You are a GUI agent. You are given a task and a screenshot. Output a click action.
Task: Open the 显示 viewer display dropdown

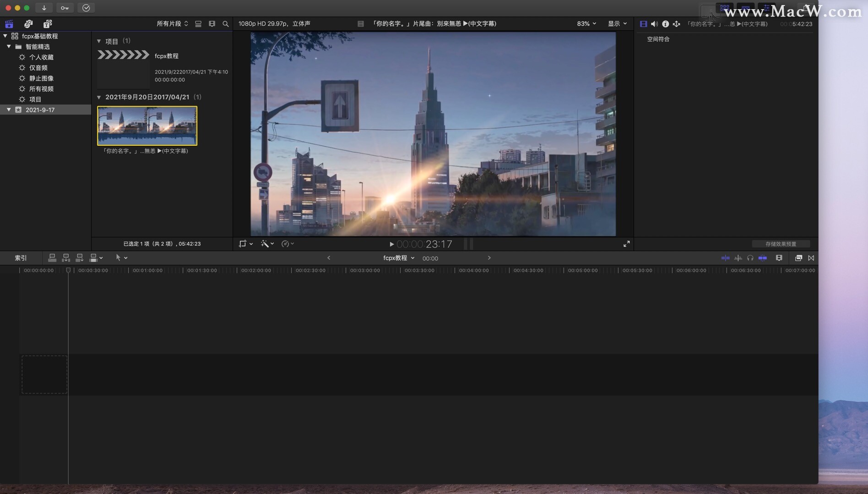(617, 24)
